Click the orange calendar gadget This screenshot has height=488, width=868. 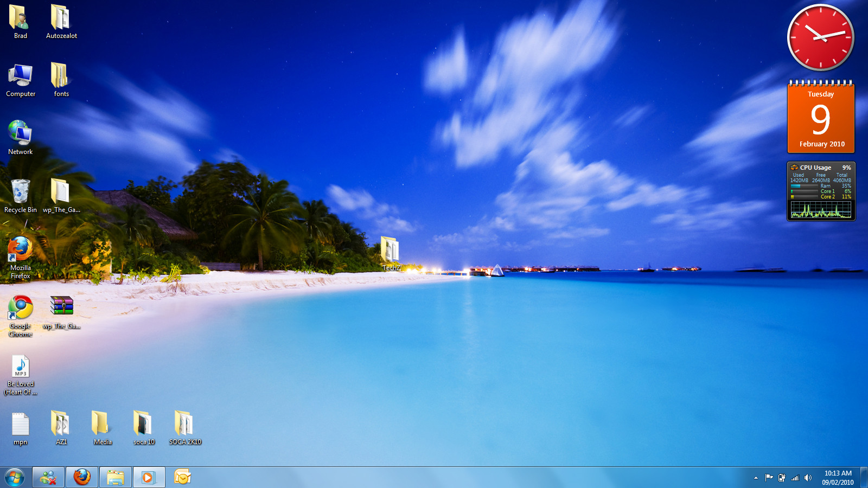coord(821,118)
